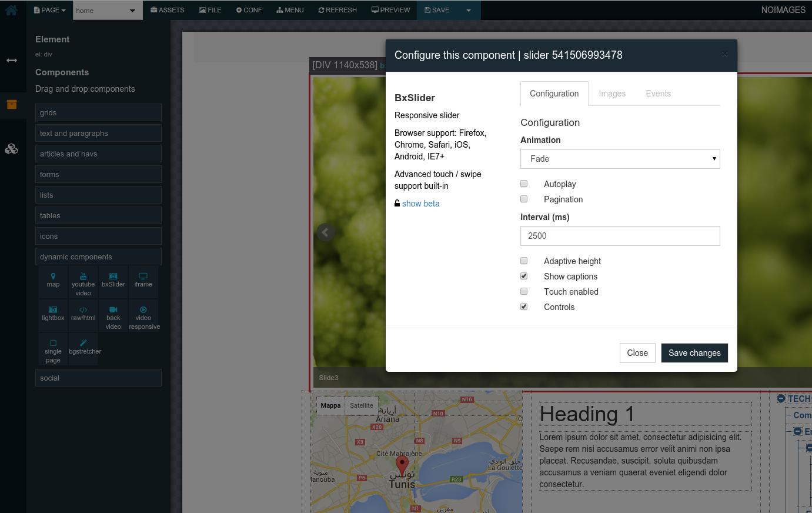Enable the Autoplay checkbox
This screenshot has width=812, height=513.
(x=524, y=184)
